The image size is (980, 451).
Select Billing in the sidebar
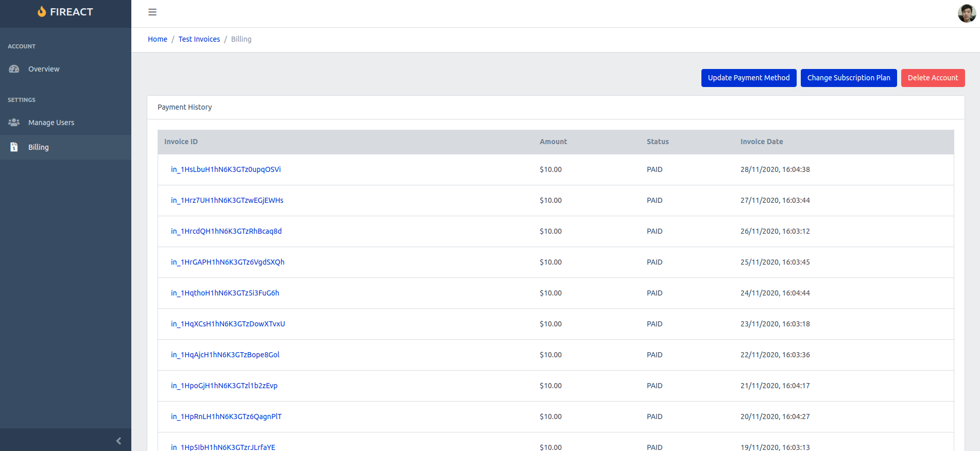tap(65, 147)
